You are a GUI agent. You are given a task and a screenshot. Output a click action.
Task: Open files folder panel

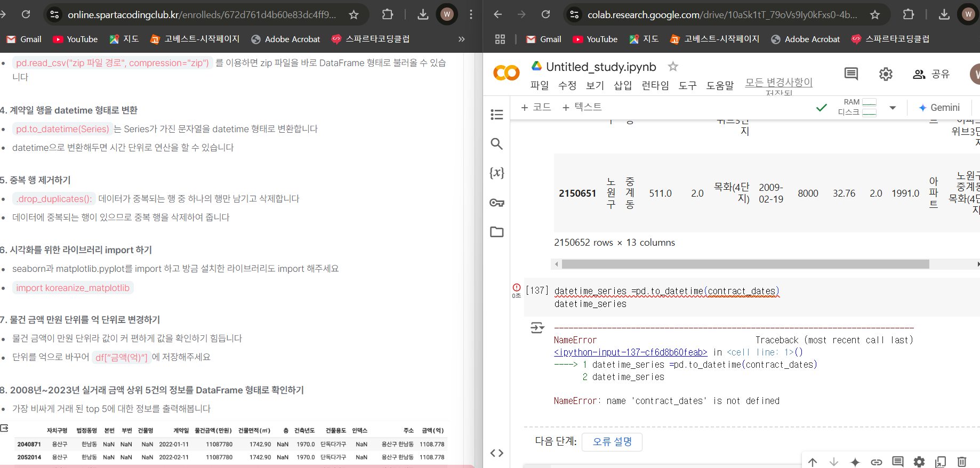(497, 232)
